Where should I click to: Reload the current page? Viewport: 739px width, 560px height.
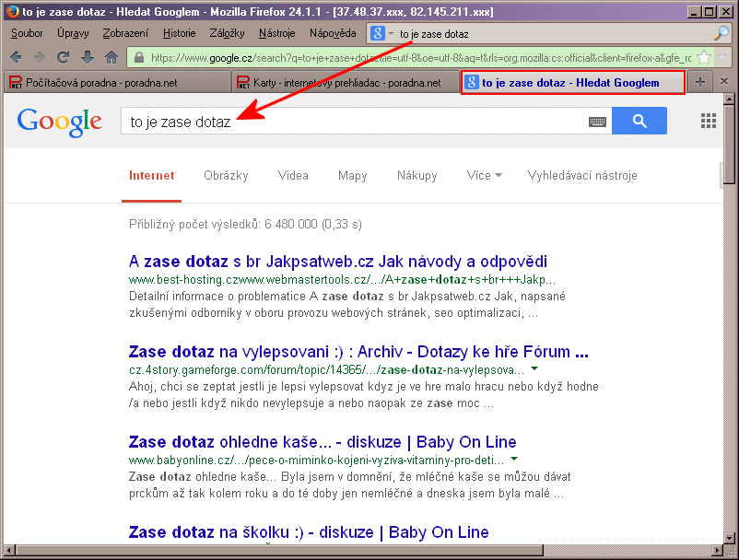[x=64, y=57]
